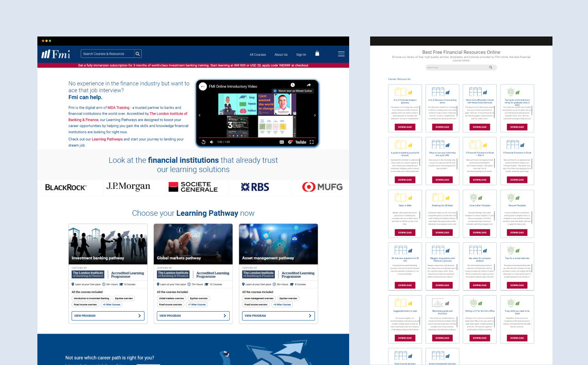Toggle closed captions with the CC button
Viewport: 588px width, 365px height.
(x=282, y=142)
